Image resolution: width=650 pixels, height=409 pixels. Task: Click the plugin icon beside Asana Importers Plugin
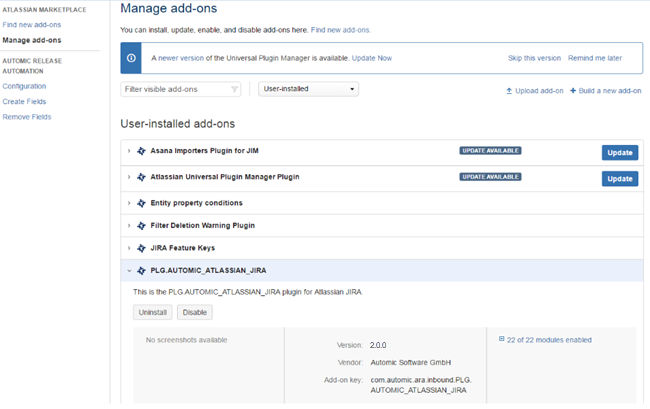[x=141, y=151]
